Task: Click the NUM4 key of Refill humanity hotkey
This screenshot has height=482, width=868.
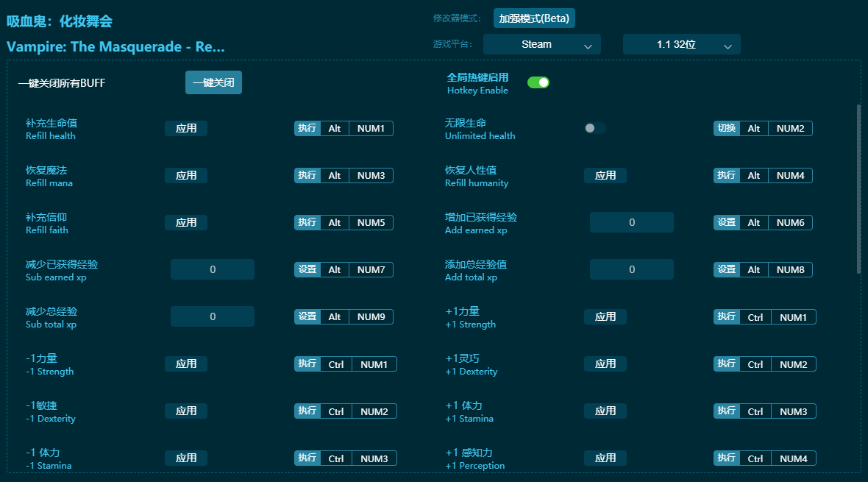Action: (x=790, y=176)
